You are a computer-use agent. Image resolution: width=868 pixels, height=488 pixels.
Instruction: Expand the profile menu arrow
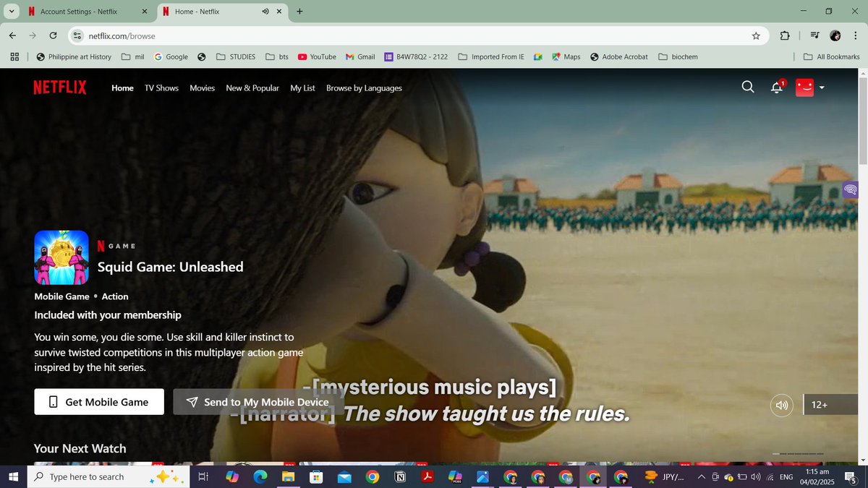(x=822, y=88)
